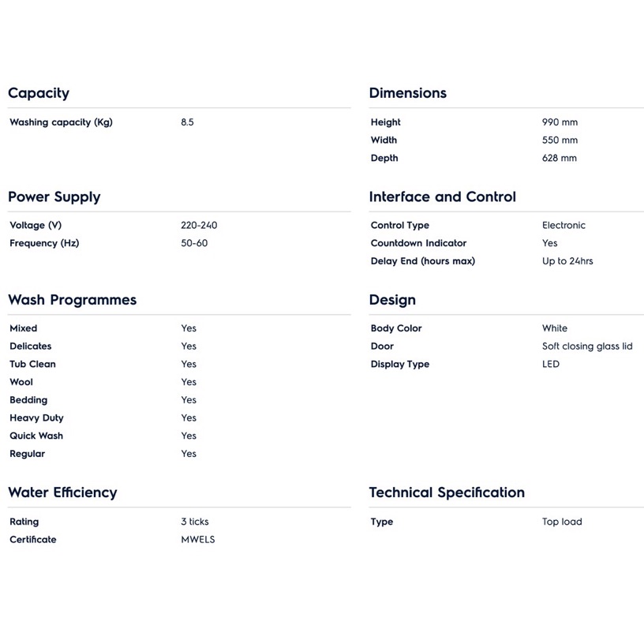Click the Heavy Duty programme label
Viewport: 644px width, 644px height.
tap(36, 418)
